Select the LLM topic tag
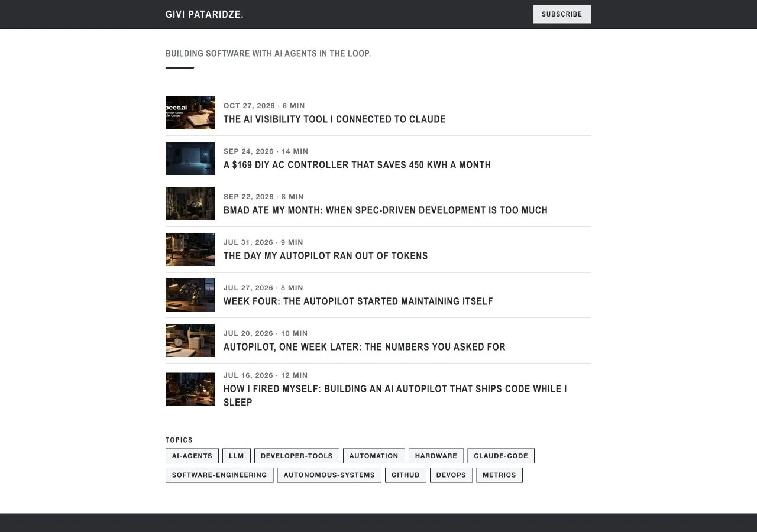 [x=237, y=456]
